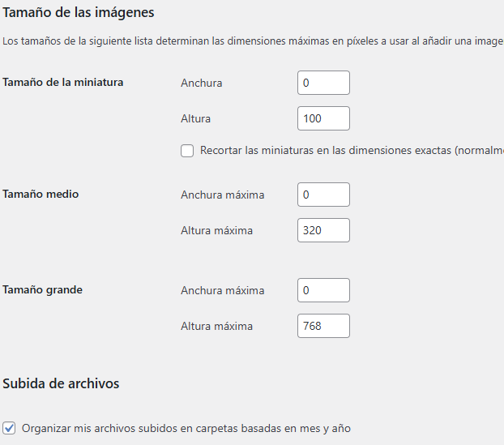Click the 'Subida de archivos' heading
Image resolution: width=504 pixels, height=445 pixels.
[61, 383]
